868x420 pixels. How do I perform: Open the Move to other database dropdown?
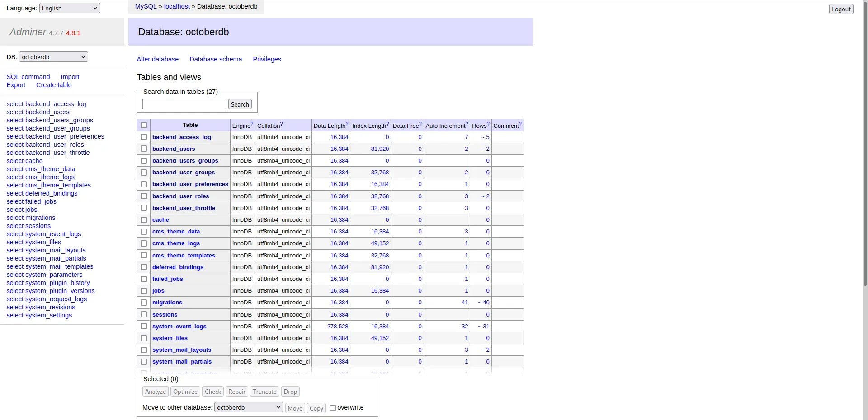click(x=249, y=407)
